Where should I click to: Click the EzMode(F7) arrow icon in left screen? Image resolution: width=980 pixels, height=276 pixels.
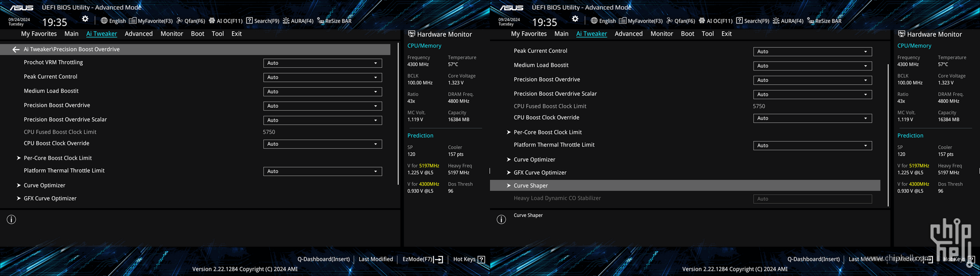coord(438,260)
